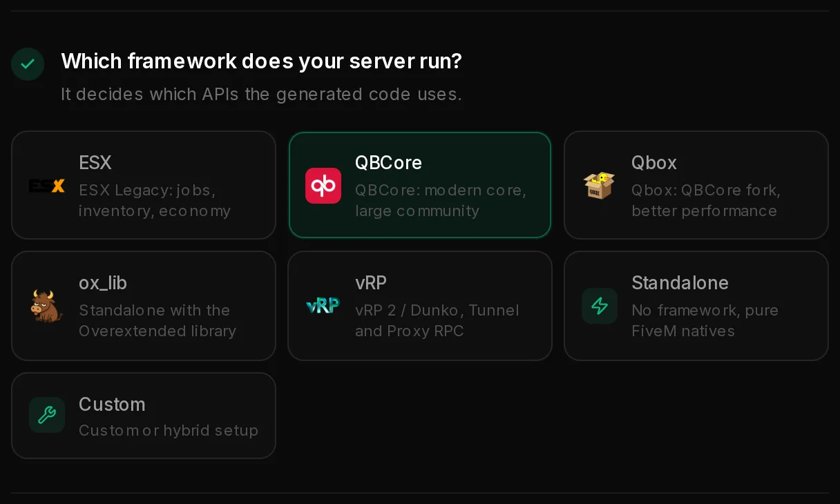Click the "Which framework does your server run?" heading
The height and width of the screenshot is (504, 840).
point(261,61)
